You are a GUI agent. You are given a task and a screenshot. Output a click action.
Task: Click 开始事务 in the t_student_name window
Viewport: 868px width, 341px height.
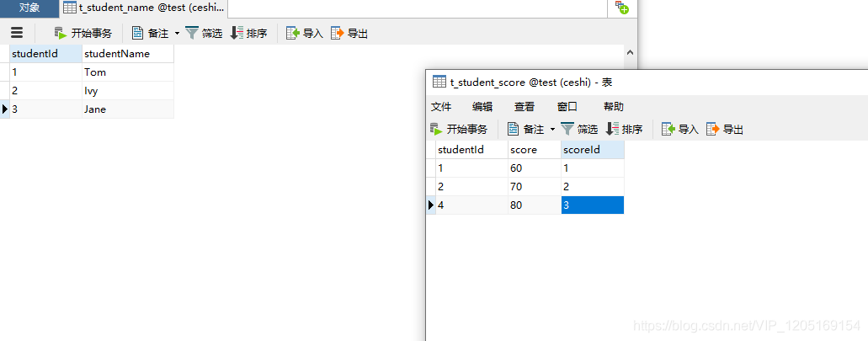click(x=83, y=33)
